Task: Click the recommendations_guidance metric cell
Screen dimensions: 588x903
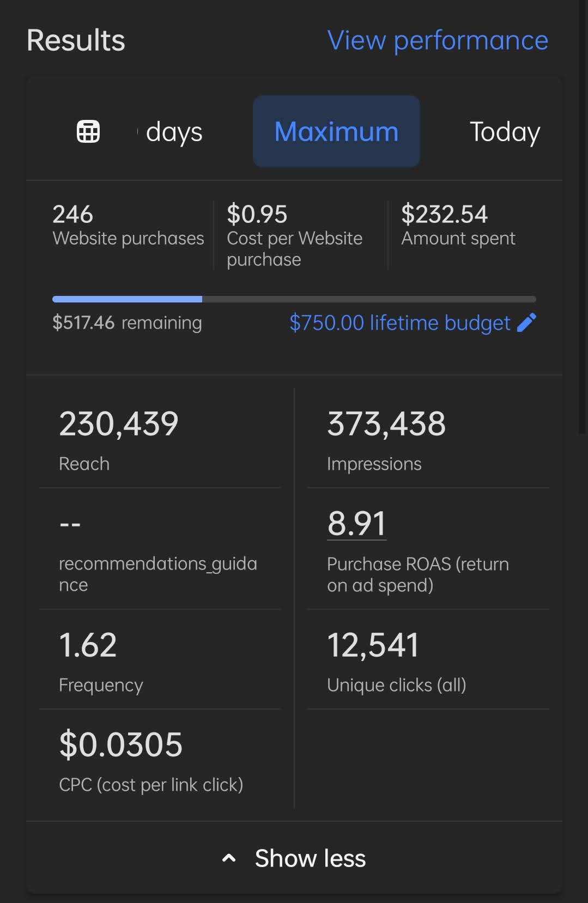Action: 158,550
